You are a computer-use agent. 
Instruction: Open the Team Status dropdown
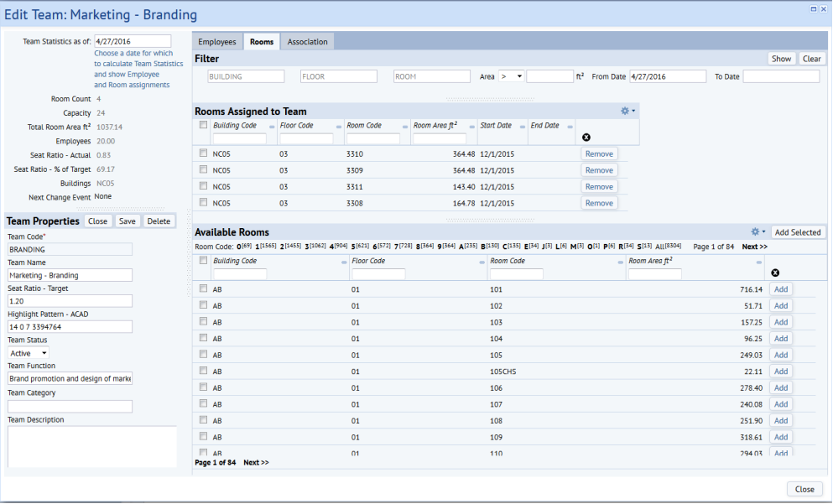(29, 353)
